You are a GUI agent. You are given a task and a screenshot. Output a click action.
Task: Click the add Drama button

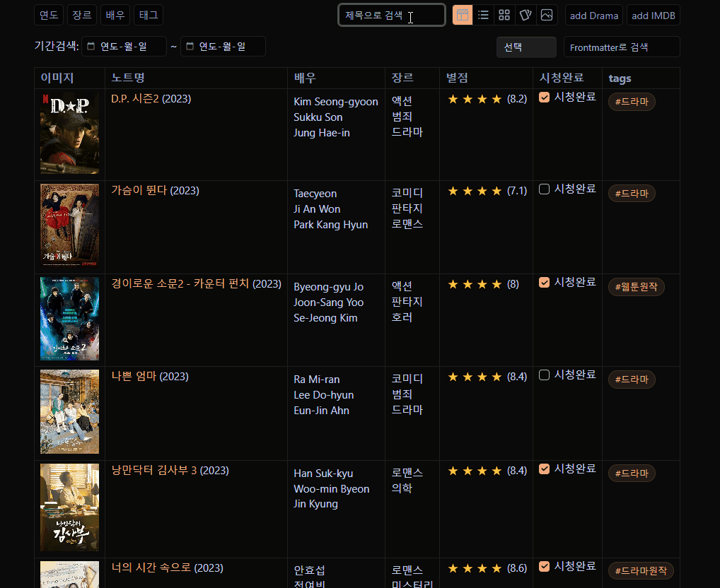point(593,16)
